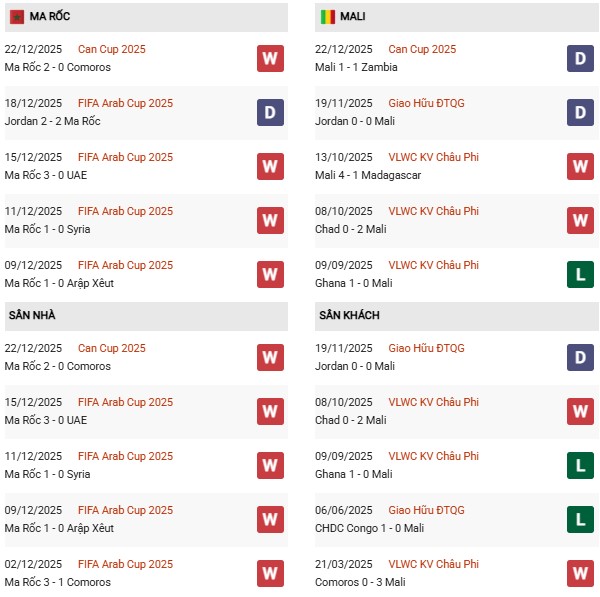
Task: Click W badge for Comoros 0-3 Mali
Action: coord(580,574)
